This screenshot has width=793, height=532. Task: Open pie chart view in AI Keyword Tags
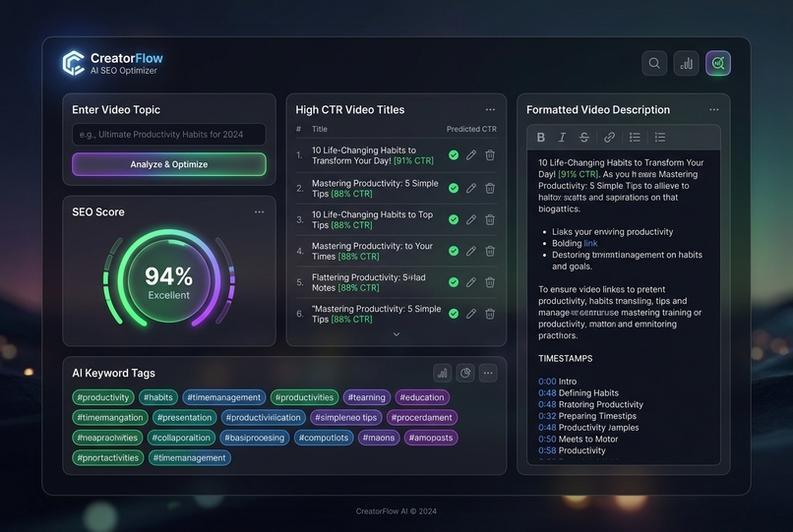click(x=465, y=374)
